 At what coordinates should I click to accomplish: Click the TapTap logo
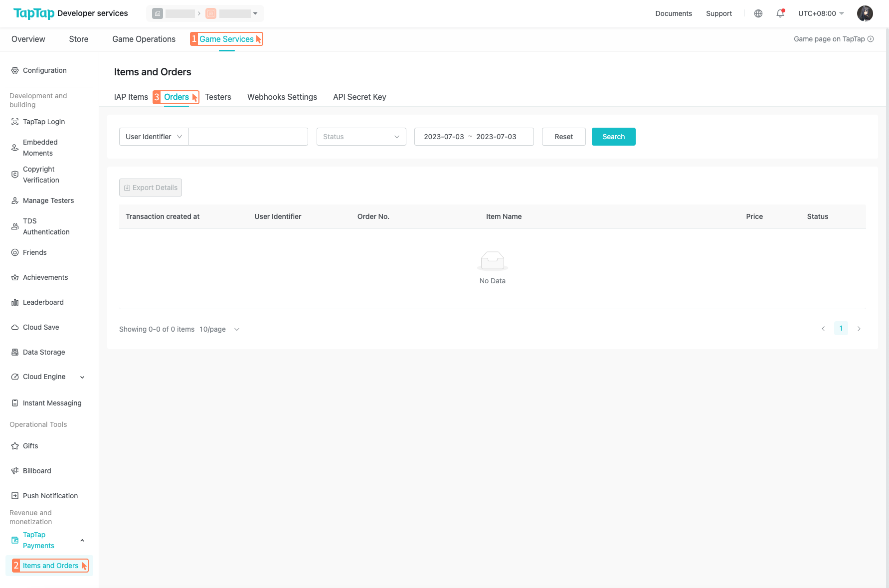[34, 13]
